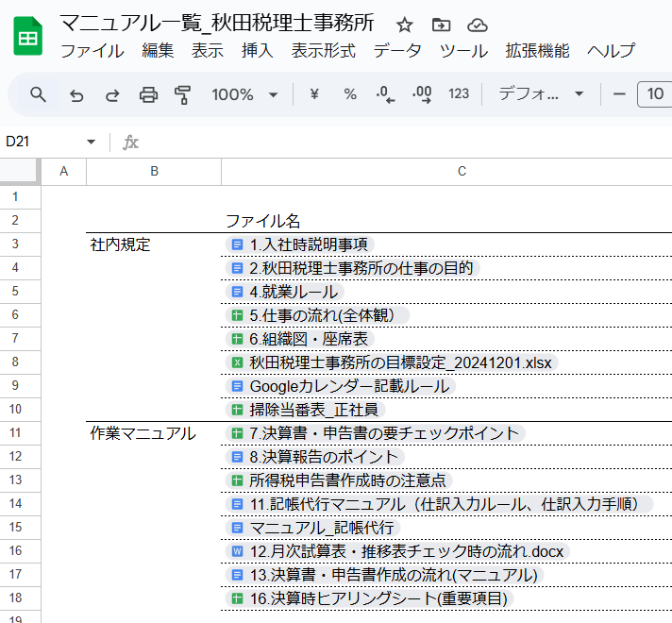Open Googleカレンダー記載ルール document chip
Screen dimensions: 672x623
point(341,386)
